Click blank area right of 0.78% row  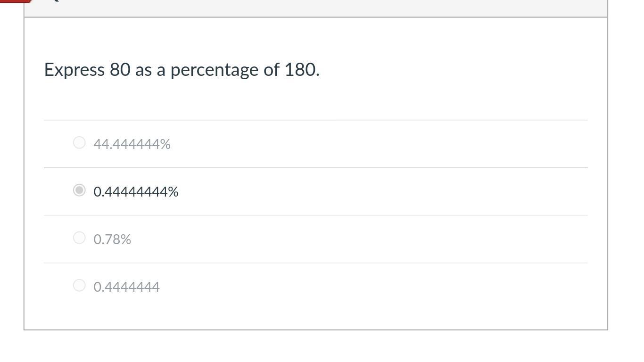click(x=377, y=239)
